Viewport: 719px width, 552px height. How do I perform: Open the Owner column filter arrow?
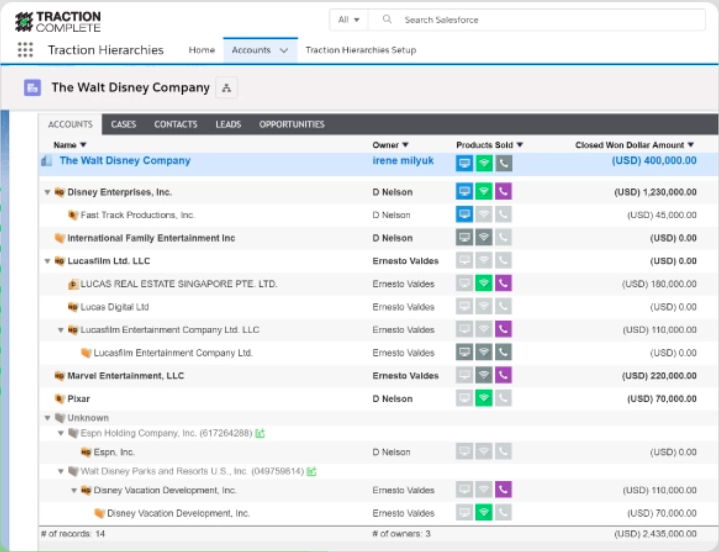pos(405,145)
